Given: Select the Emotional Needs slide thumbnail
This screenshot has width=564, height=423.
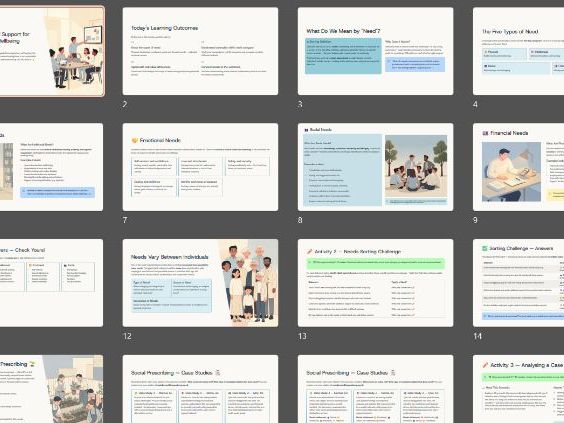Looking at the screenshot, I should click(x=200, y=167).
